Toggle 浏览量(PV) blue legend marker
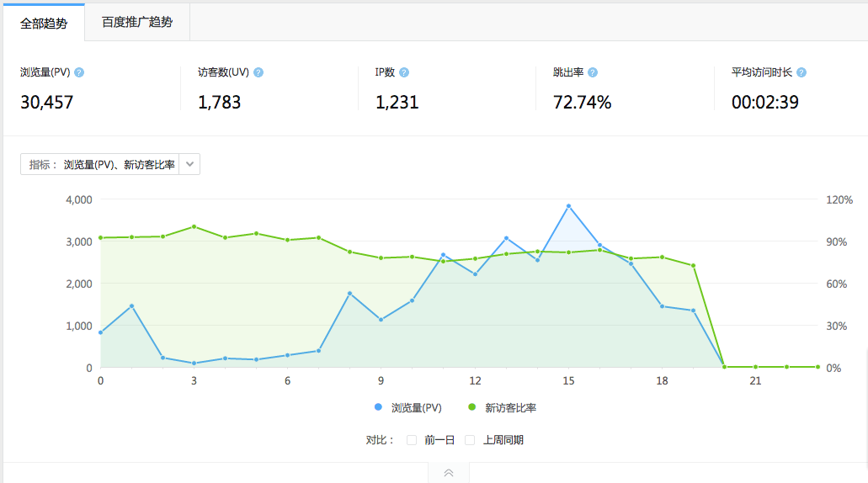This screenshot has height=483, width=868. 378,408
